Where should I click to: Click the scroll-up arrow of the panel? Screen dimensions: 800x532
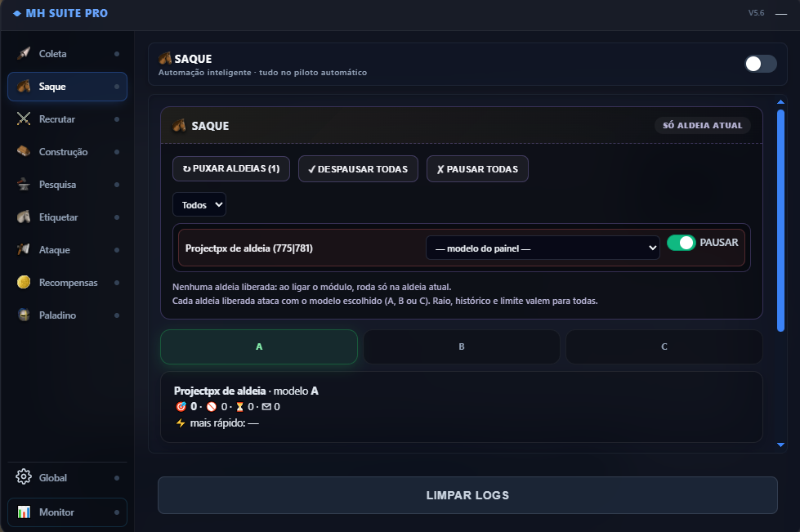tap(780, 102)
